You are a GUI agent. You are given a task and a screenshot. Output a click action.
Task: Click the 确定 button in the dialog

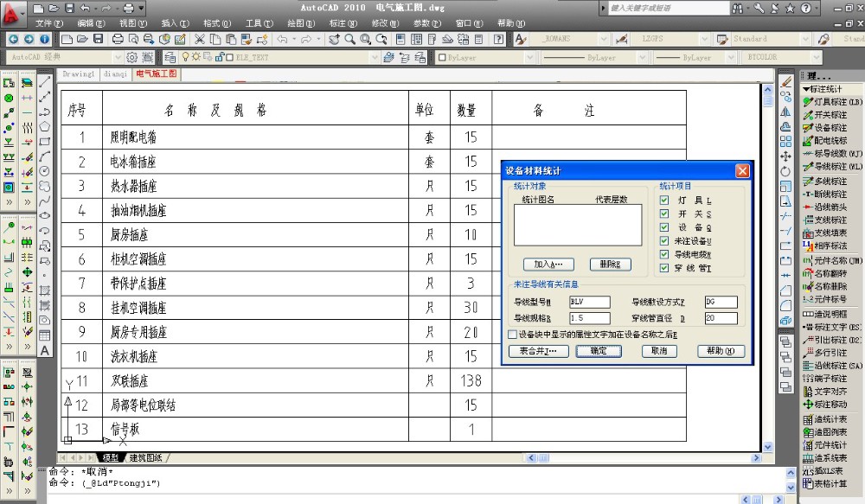tap(599, 351)
